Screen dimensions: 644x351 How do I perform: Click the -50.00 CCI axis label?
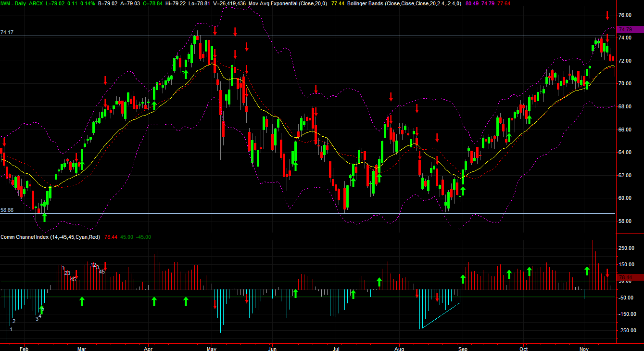click(625, 298)
